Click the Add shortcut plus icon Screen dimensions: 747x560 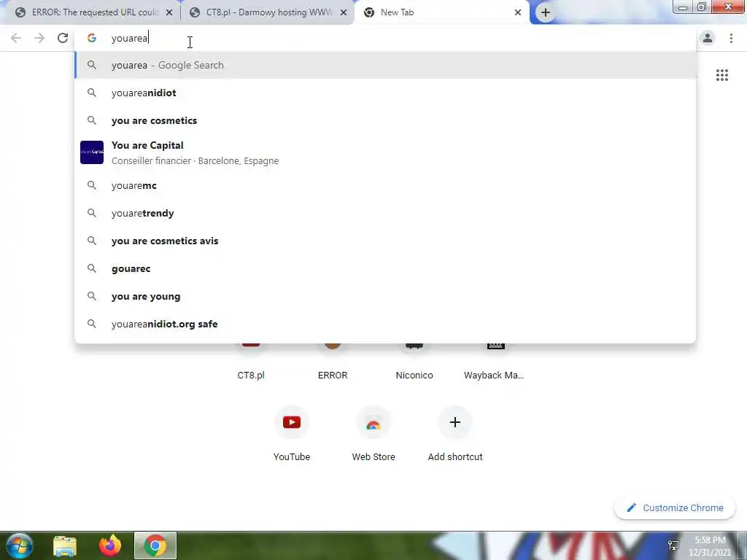(x=455, y=422)
